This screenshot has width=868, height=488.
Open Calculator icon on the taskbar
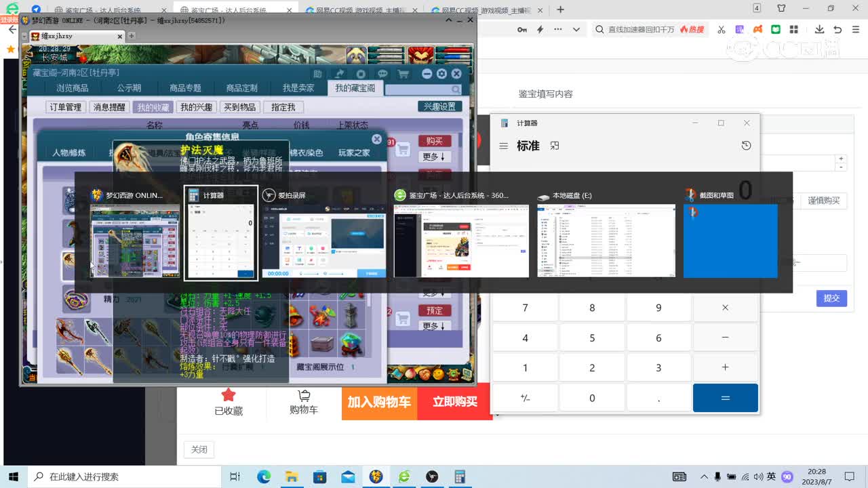(460, 476)
